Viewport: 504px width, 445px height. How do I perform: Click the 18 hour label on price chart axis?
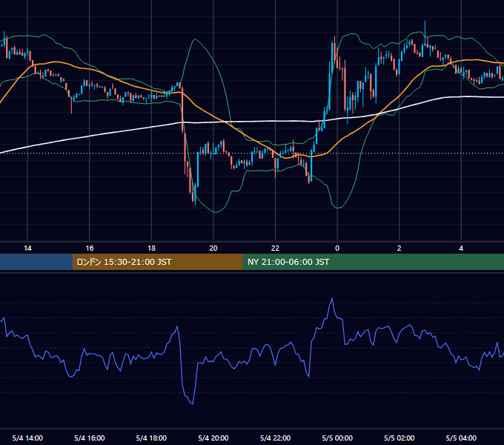click(151, 248)
